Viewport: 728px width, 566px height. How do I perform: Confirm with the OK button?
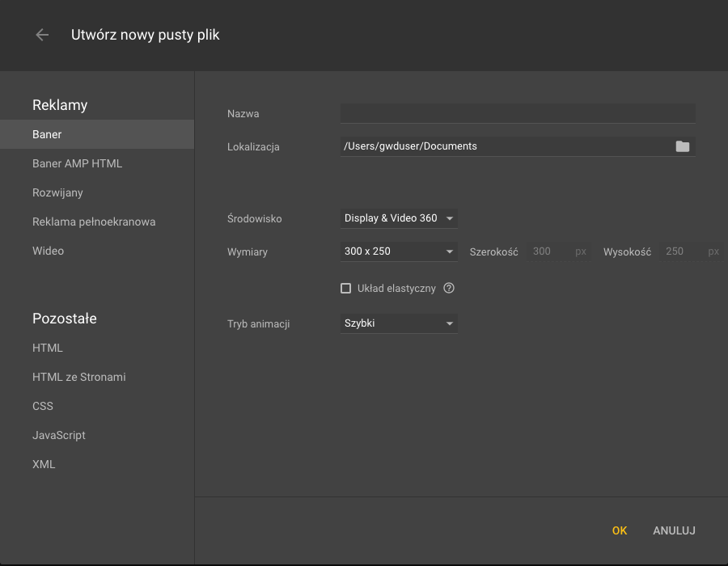pos(620,530)
